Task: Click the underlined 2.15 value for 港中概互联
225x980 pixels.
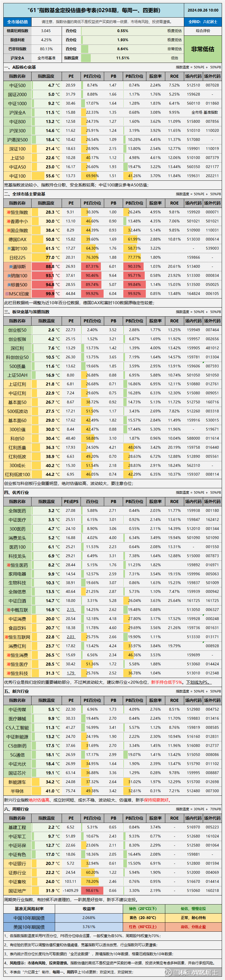Action: [x=71, y=610]
